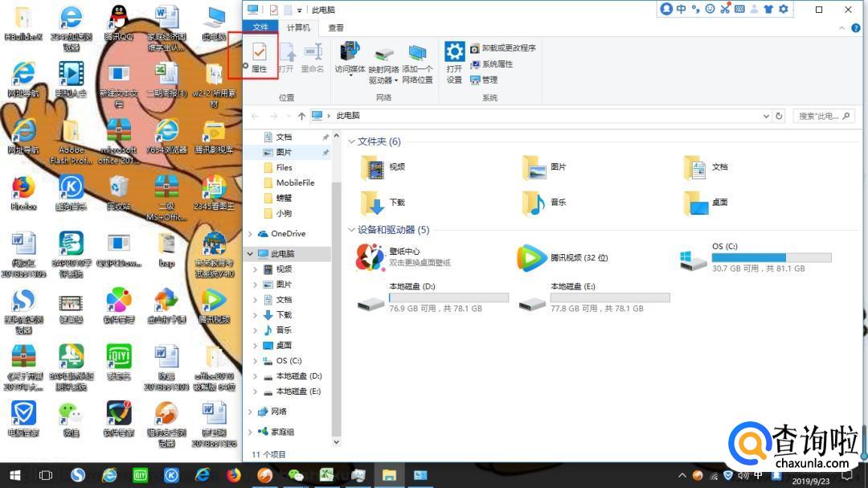Image resolution: width=868 pixels, height=488 pixels.
Task: Click the 本地磁盘 (E:) usage bar
Action: tap(610, 297)
